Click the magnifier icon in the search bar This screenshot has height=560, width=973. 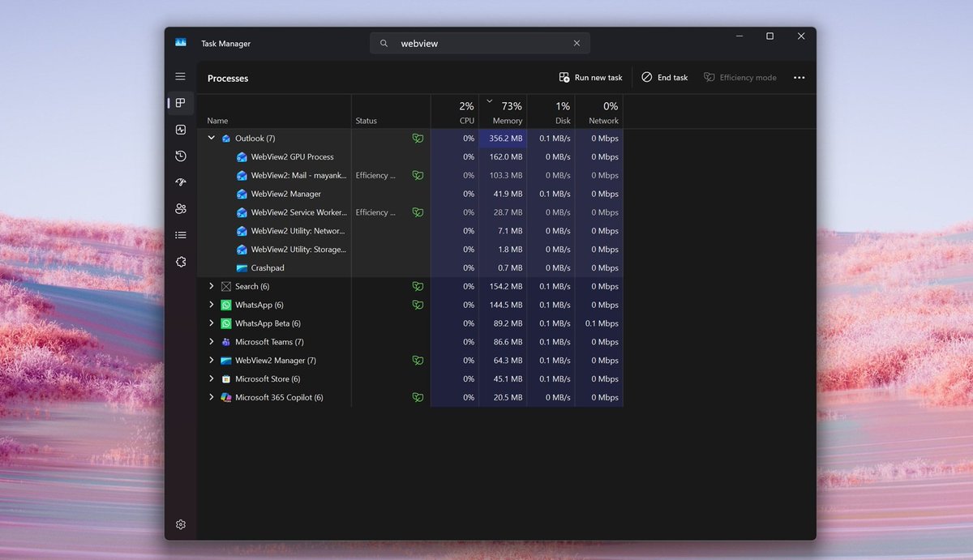[x=383, y=43]
